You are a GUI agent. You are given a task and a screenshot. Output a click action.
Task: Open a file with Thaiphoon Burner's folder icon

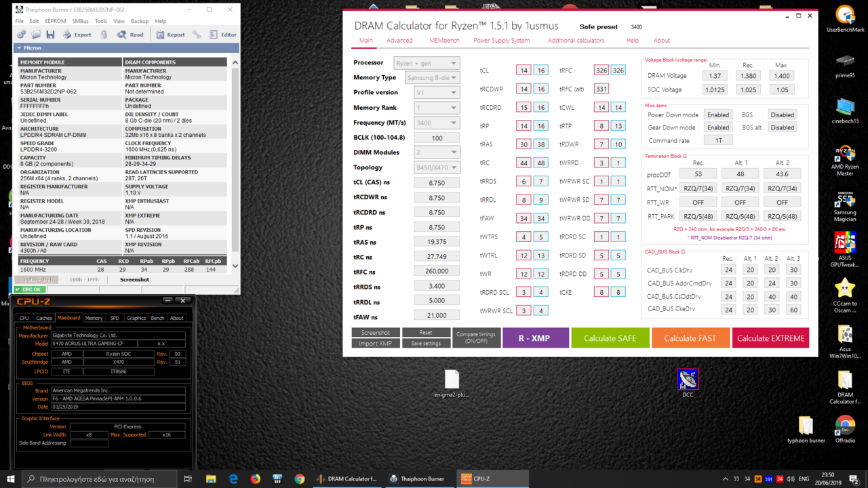coord(36,35)
